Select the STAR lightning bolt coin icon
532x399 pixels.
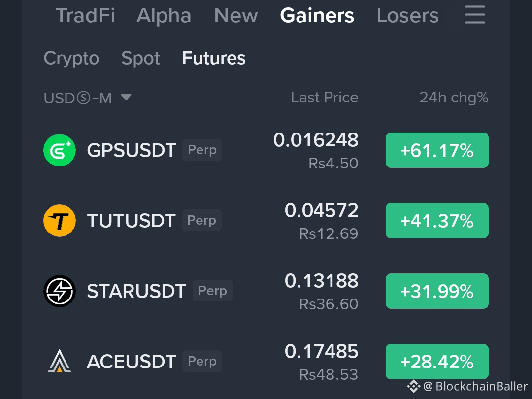tap(60, 291)
